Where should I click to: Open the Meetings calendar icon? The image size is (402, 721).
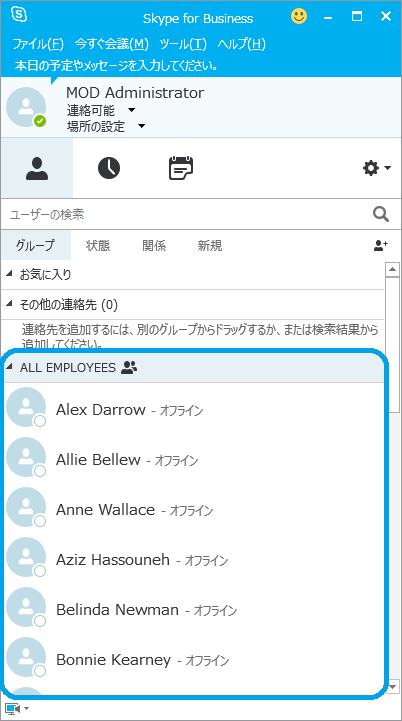(x=181, y=168)
